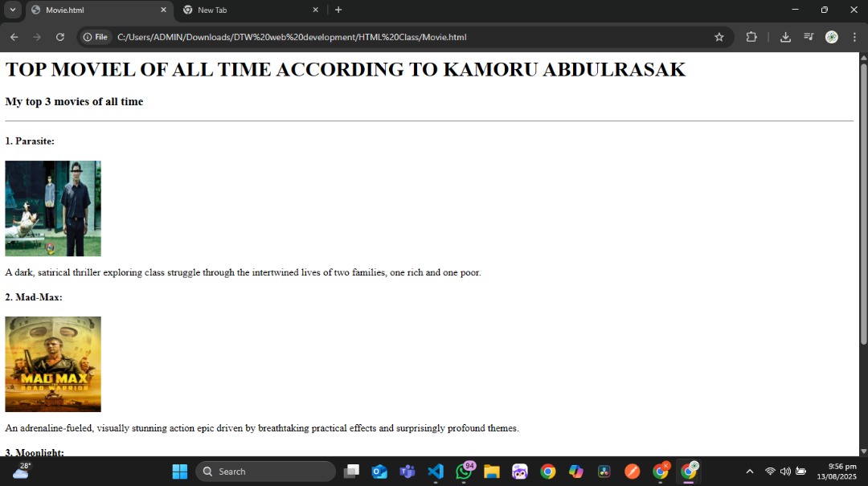Viewport: 868px width, 486px height.
Task: Click the 'My top 3 movies' subheading
Action: coord(74,102)
